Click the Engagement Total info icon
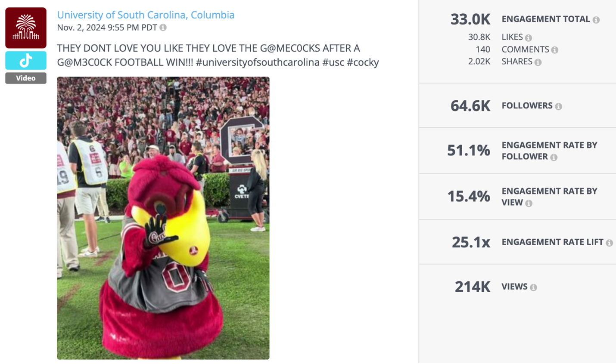 pos(596,19)
